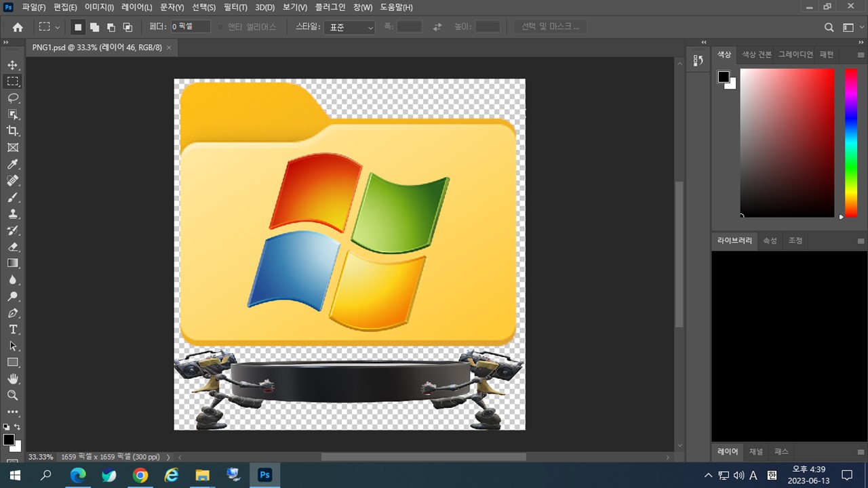Open the 보기(V) menu
The height and width of the screenshot is (488, 868).
(x=295, y=7)
